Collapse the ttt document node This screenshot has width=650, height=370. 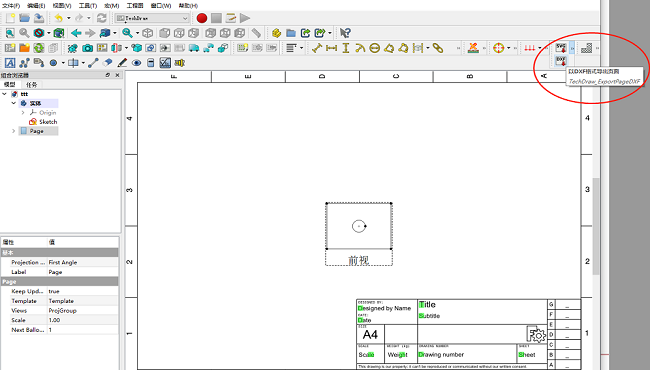5,94
